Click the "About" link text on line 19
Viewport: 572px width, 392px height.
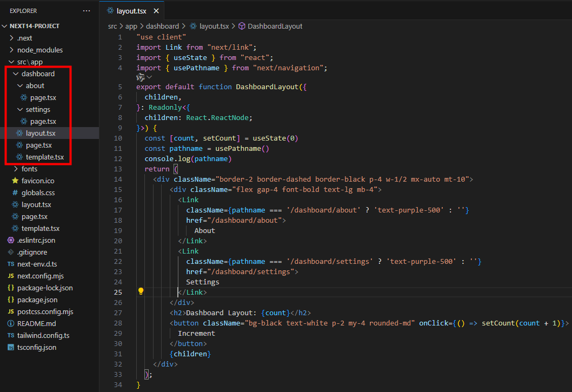(x=205, y=231)
